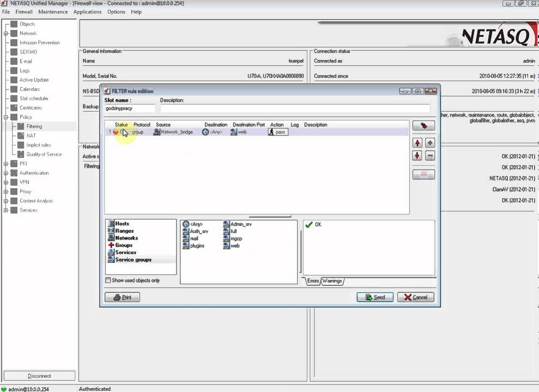The width and height of the screenshot is (539, 392).
Task: Click the remove rule minus button
Action: (430, 156)
